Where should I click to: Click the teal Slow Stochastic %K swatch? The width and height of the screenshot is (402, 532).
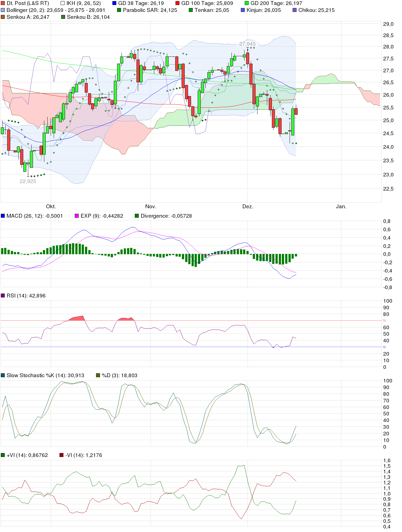3,375
